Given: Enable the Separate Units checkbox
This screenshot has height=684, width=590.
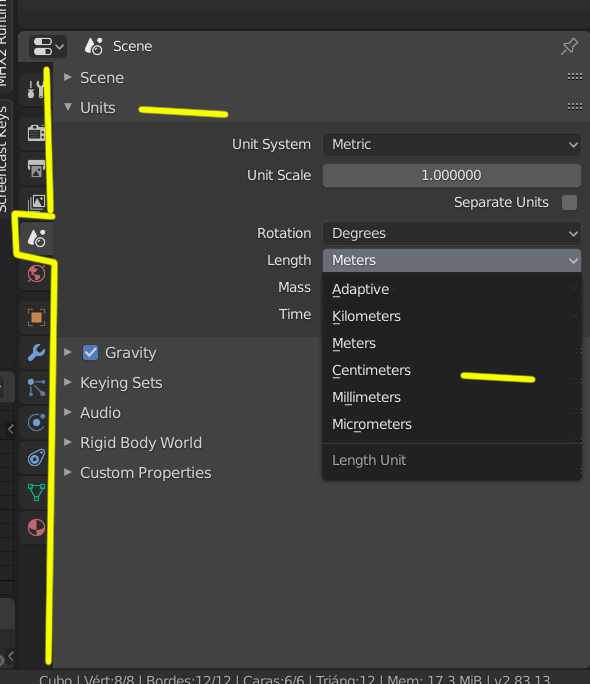Looking at the screenshot, I should [569, 202].
